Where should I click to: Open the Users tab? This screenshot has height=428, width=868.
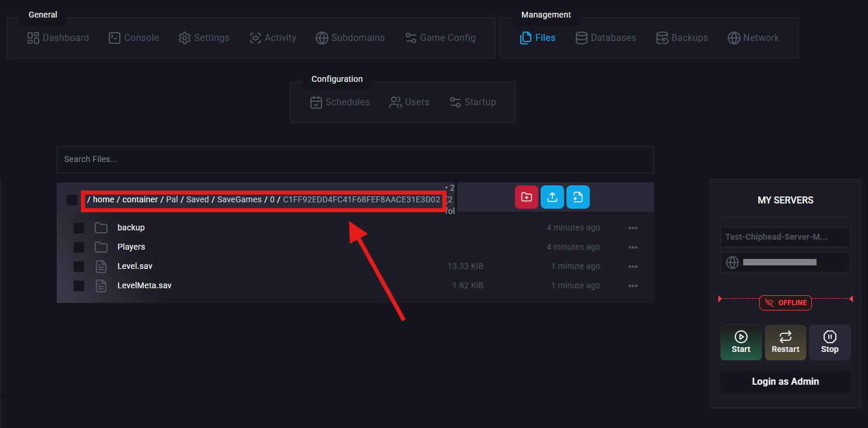tap(409, 102)
